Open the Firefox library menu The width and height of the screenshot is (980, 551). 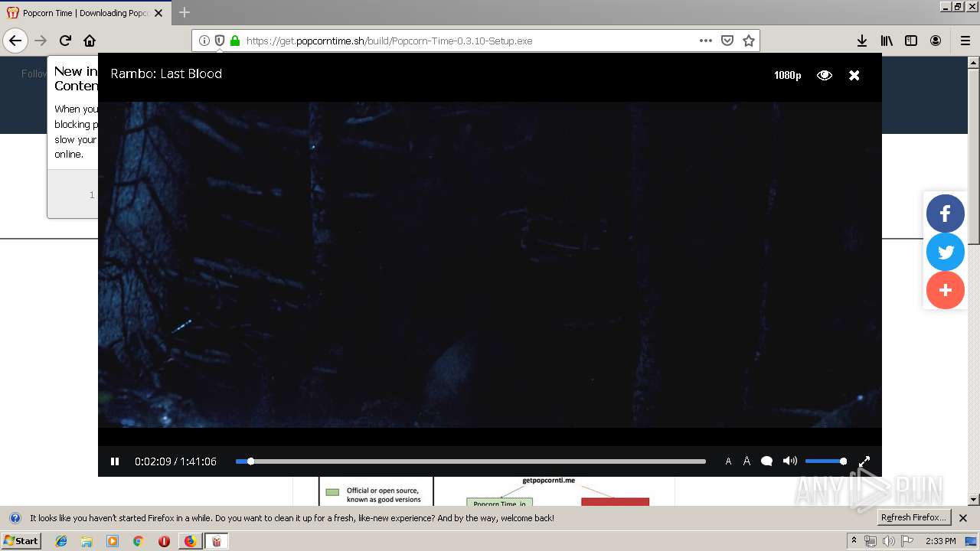887,41
